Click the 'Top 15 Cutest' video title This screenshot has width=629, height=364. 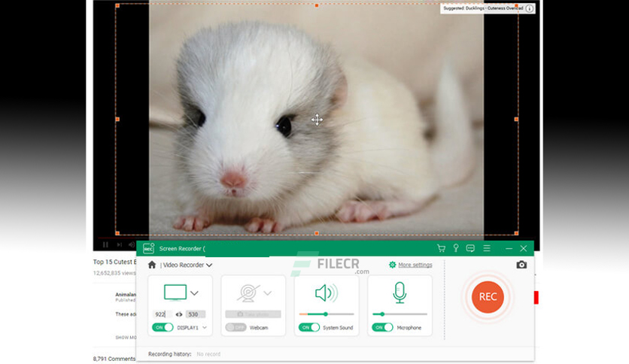(114, 262)
